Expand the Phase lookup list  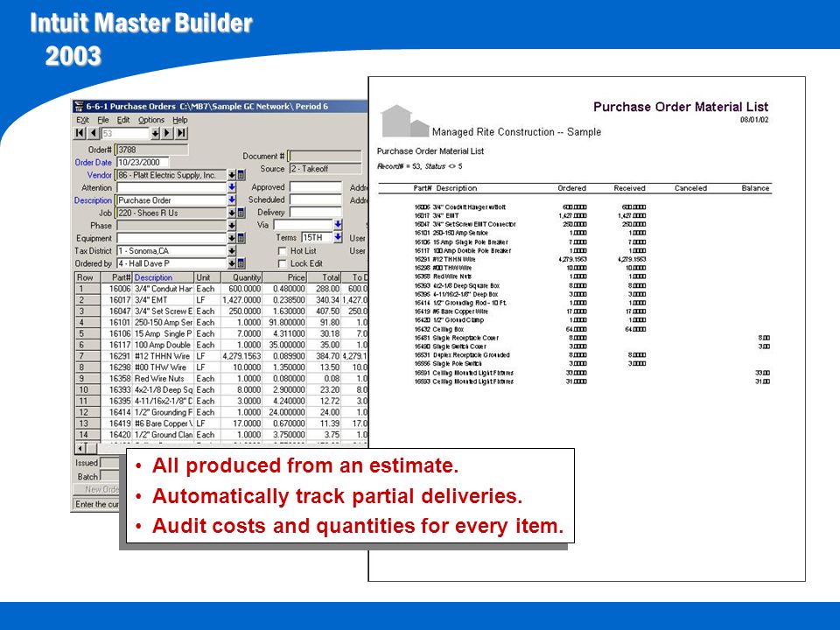[x=231, y=226]
